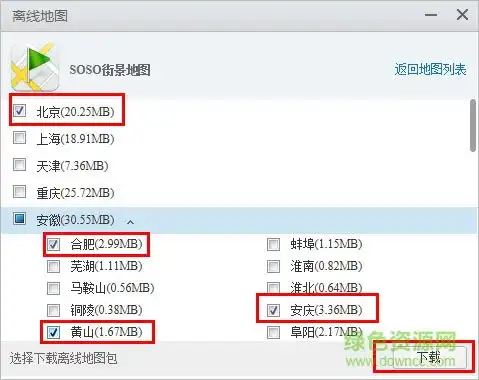Check the 芜湖(1.11MB) checkbox

point(53,266)
